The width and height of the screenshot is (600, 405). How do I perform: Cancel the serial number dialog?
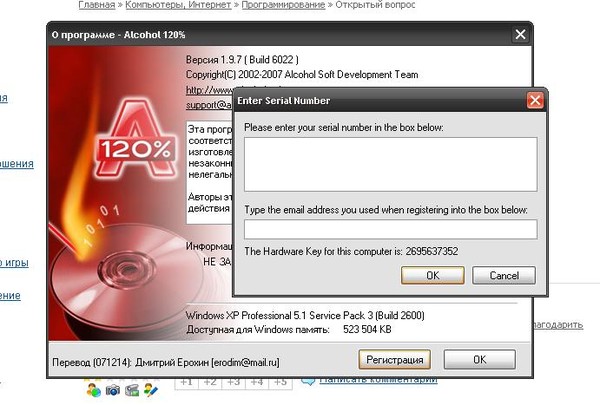pyautogui.click(x=504, y=276)
